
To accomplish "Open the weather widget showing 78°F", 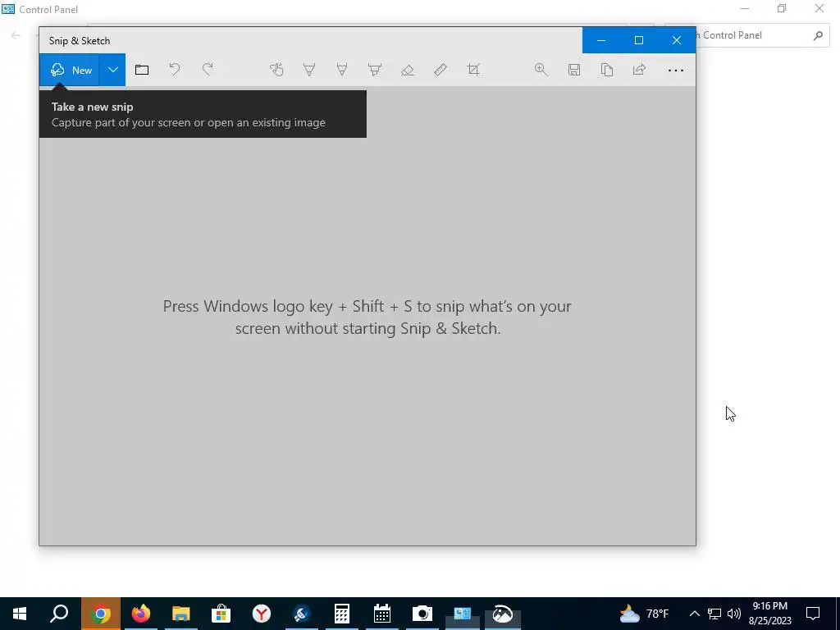I will click(x=645, y=614).
